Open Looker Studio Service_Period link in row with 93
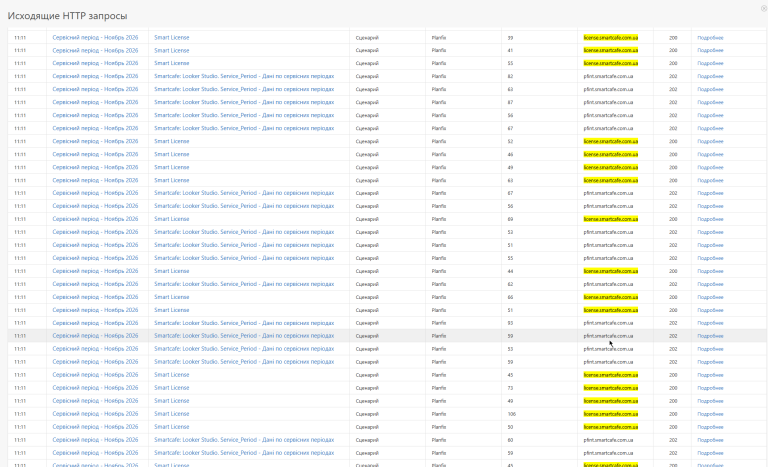 click(x=244, y=323)
